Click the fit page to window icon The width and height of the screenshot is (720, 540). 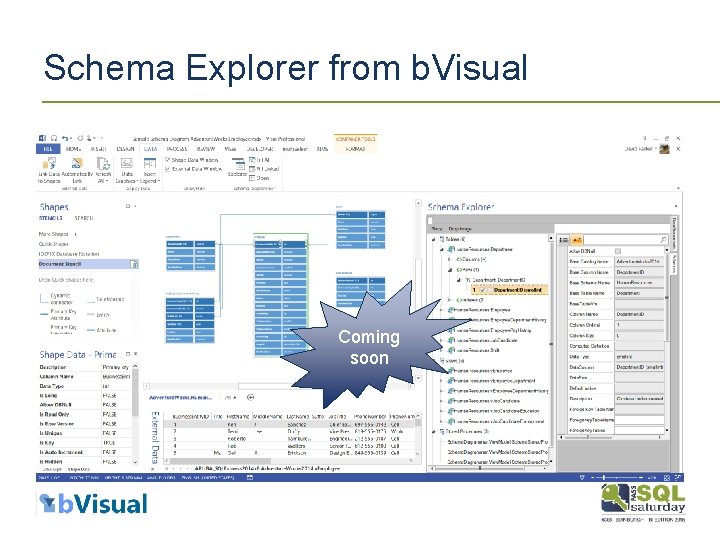(667, 478)
